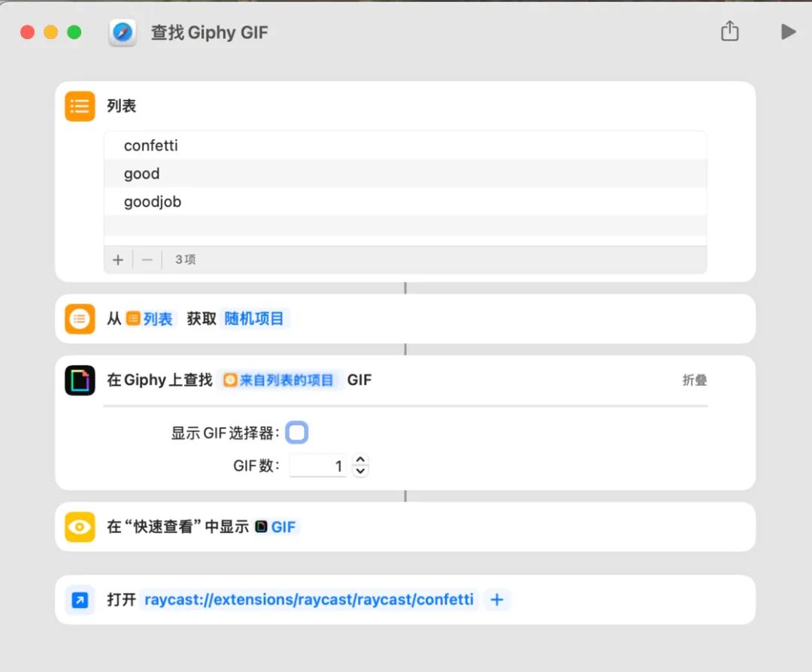Click the orange list icon beside 从
The width and height of the screenshot is (812, 672).
click(x=80, y=319)
